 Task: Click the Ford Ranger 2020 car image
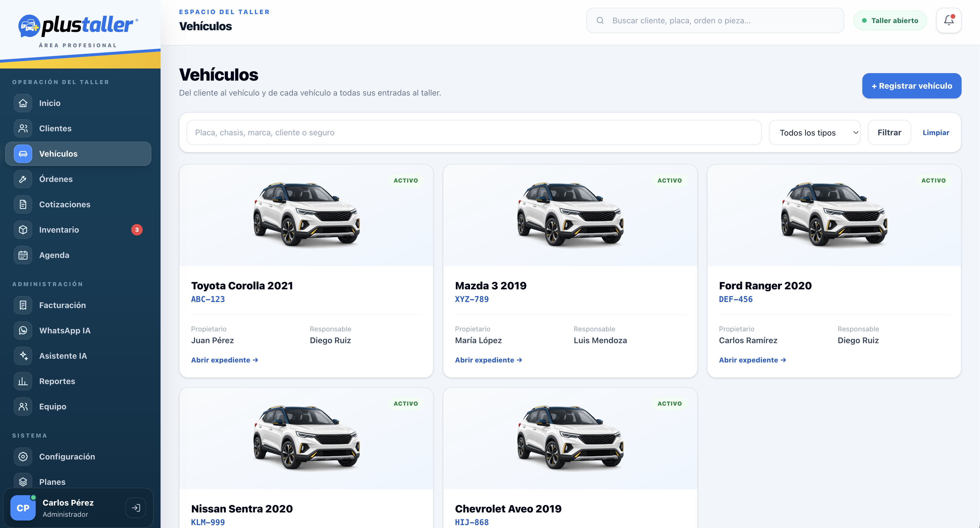coord(834,215)
